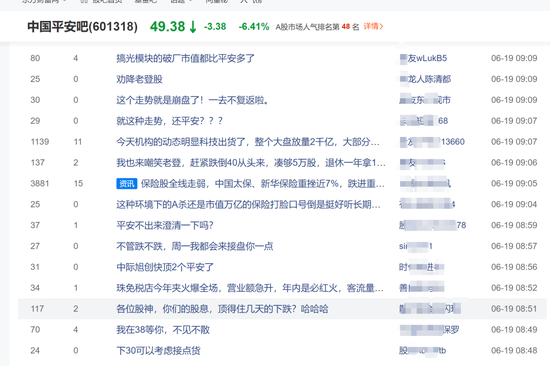The image size is (550, 366).
Task: Click read count 137
Action: tap(38, 162)
